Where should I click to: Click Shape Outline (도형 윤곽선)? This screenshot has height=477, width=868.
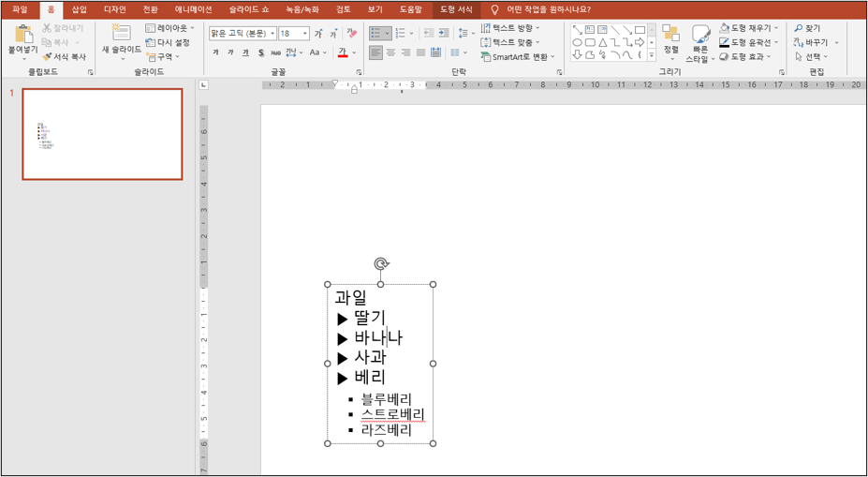point(749,42)
